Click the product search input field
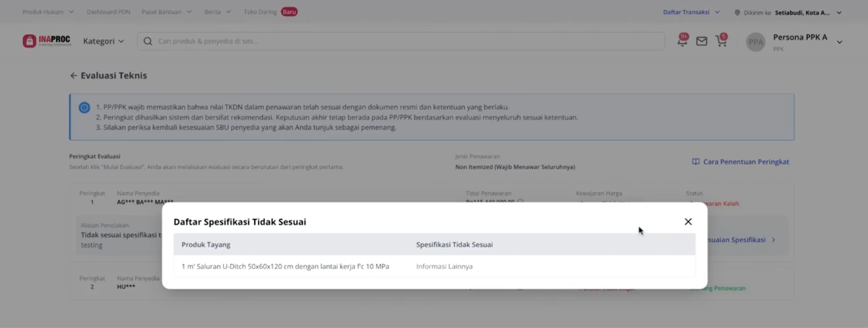The image size is (868, 328). point(401,41)
